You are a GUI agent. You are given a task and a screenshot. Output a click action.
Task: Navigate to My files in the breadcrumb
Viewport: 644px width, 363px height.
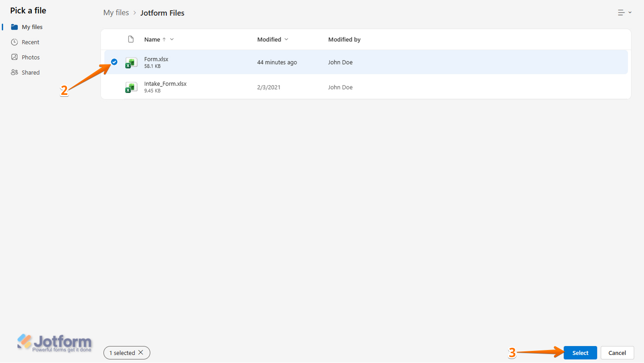(x=116, y=13)
